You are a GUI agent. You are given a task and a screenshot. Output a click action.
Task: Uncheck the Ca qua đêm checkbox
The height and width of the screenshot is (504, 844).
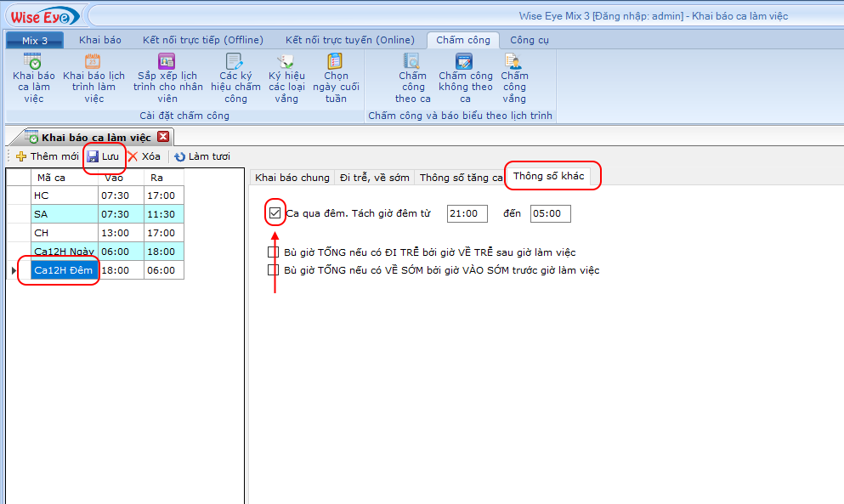(275, 213)
